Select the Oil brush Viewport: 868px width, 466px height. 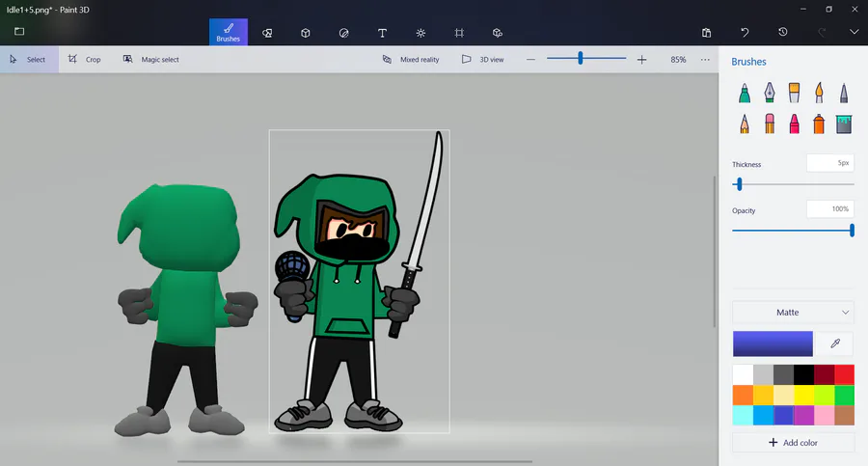click(x=794, y=93)
